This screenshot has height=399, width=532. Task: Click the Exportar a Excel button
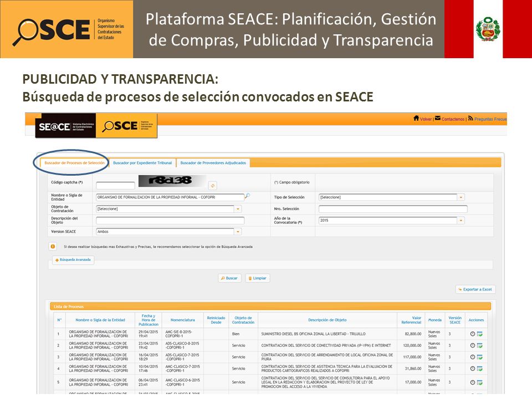[x=475, y=289]
